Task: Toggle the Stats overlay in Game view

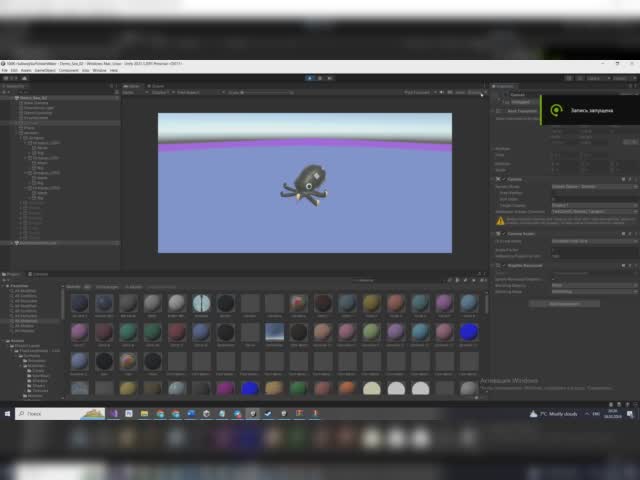Action: tap(460, 93)
